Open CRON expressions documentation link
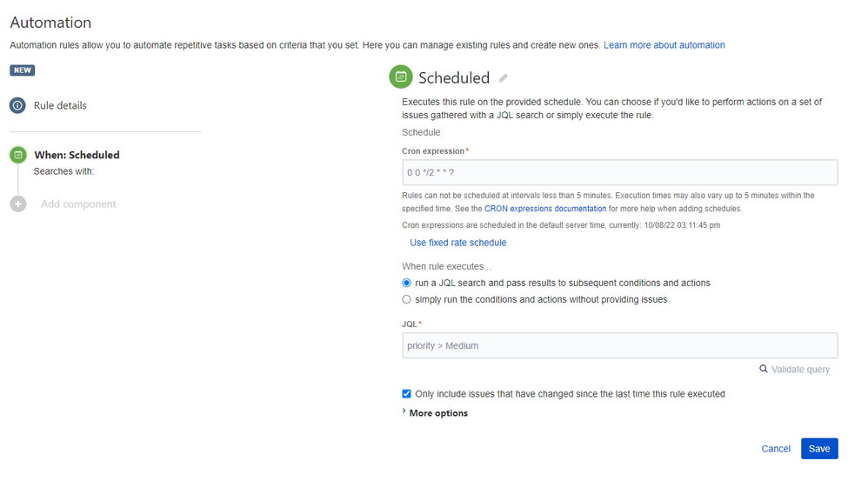Viewport: 868px width, 481px height. (x=545, y=209)
